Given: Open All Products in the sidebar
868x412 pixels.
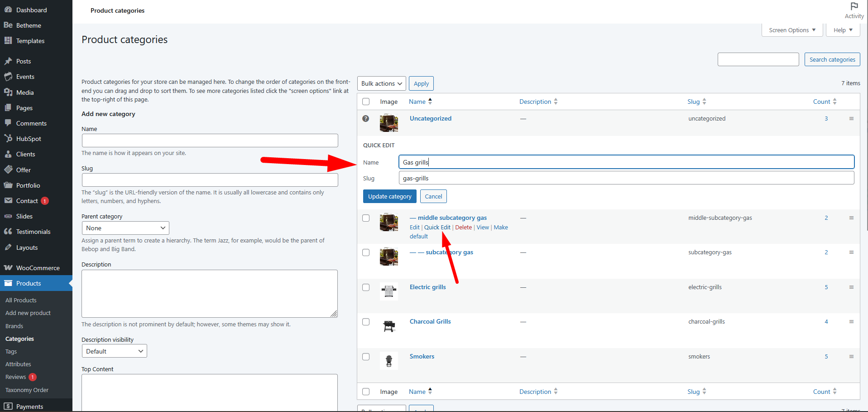Looking at the screenshot, I should point(21,301).
